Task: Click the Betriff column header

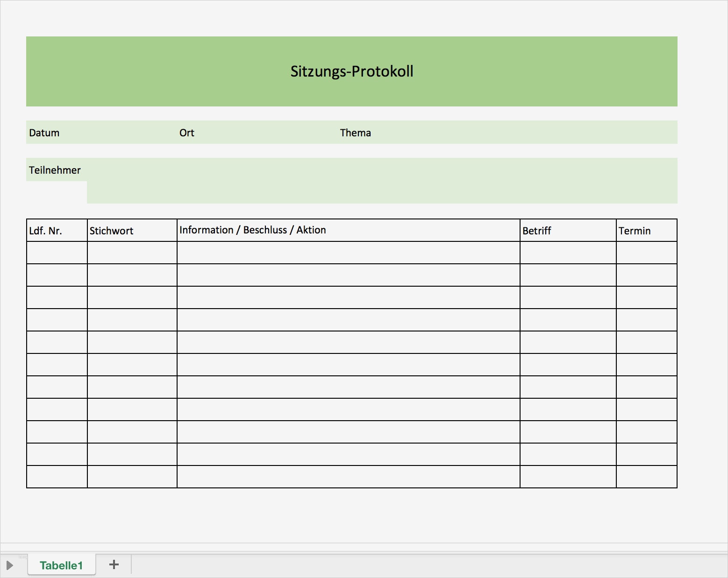Action: coord(536,230)
